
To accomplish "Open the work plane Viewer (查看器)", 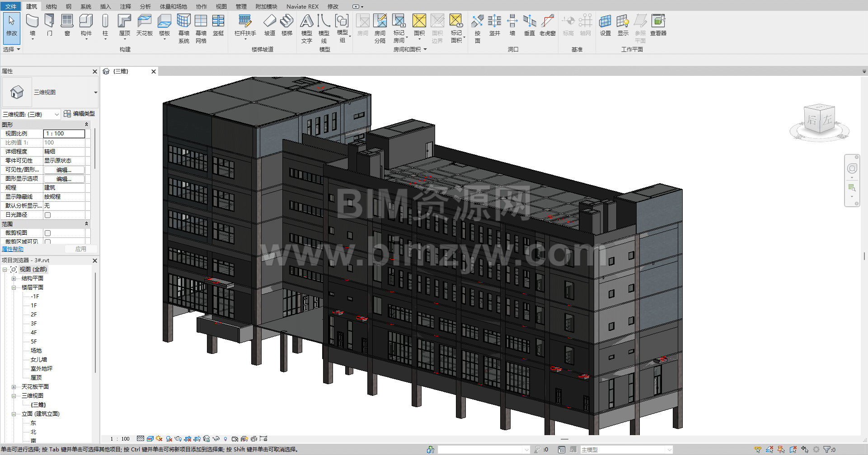I will click(x=658, y=25).
